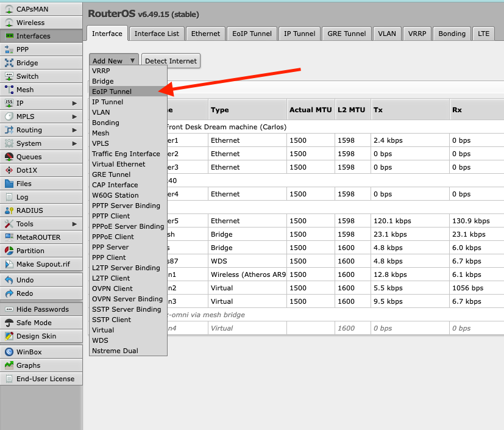Open the Graphs chart icon
The image size is (504, 430).
point(9,365)
